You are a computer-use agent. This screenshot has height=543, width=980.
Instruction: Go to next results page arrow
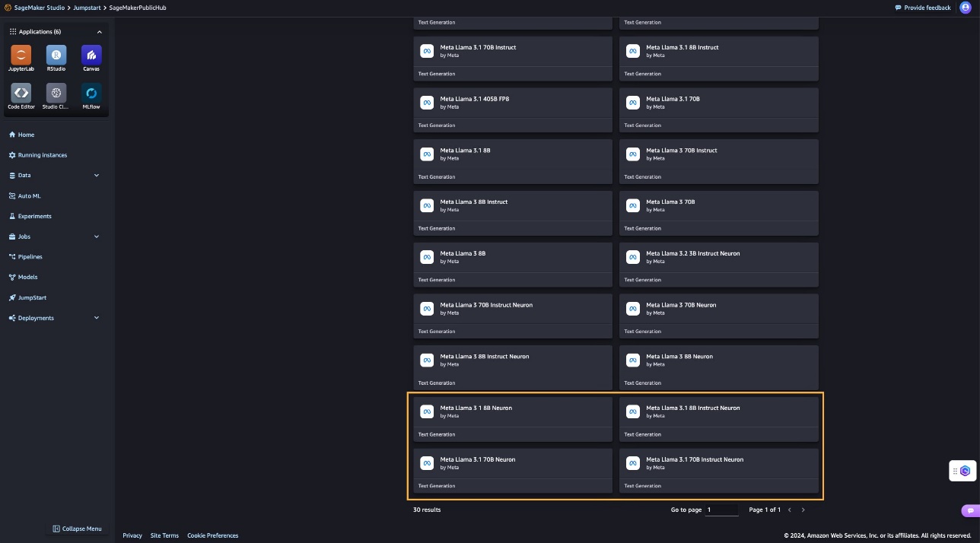coord(803,510)
